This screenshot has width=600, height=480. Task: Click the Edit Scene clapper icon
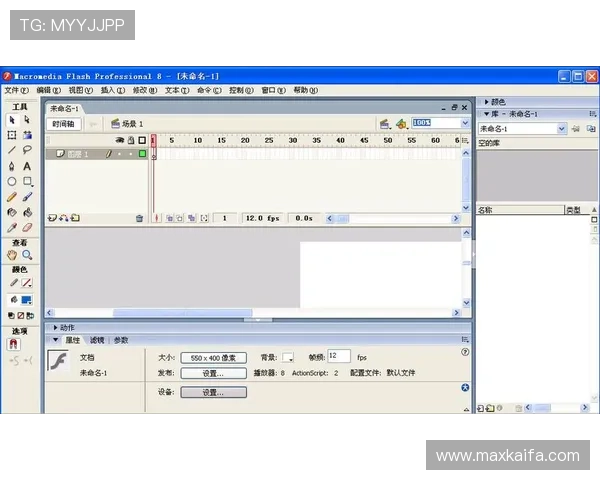[385, 124]
